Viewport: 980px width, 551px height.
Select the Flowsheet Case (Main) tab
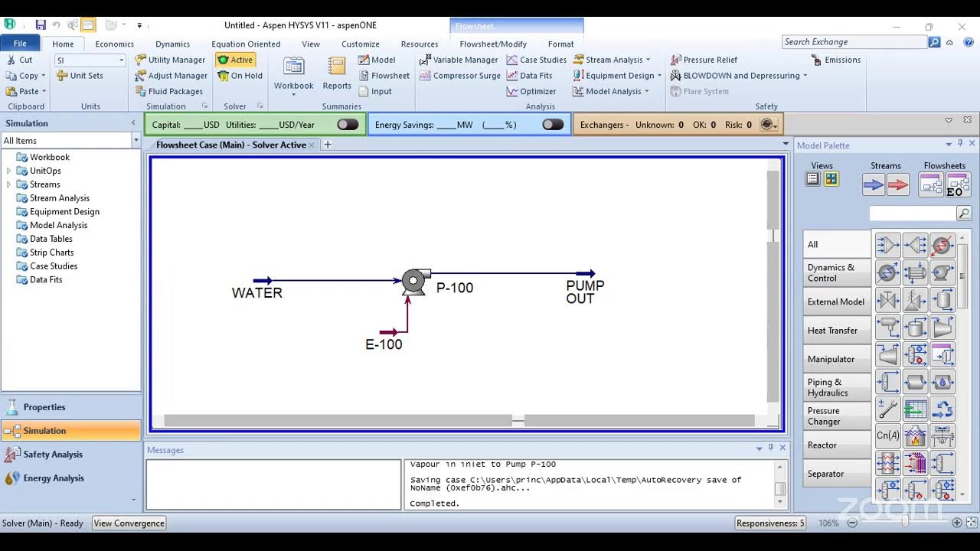pyautogui.click(x=230, y=145)
